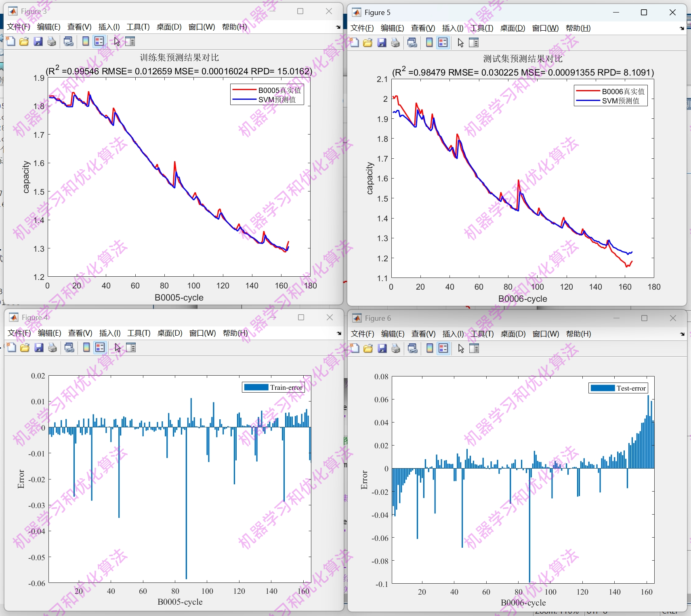
Task: Open 帮助(H) menu in Figure 6
Action: (x=579, y=334)
